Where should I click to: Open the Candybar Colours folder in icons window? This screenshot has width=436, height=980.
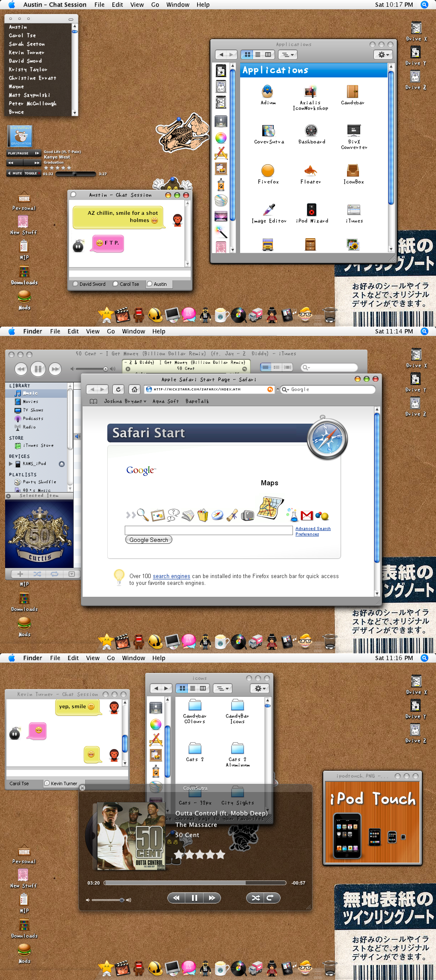click(x=195, y=704)
